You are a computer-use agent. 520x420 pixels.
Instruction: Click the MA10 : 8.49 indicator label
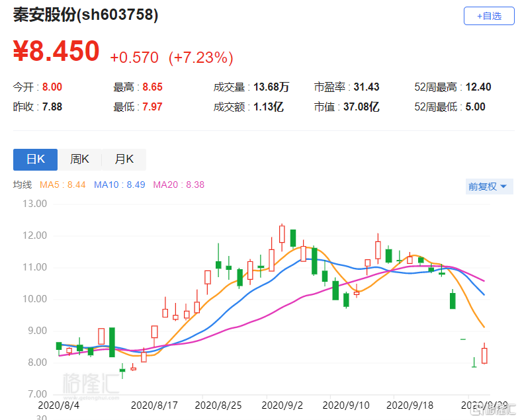[x=119, y=185]
